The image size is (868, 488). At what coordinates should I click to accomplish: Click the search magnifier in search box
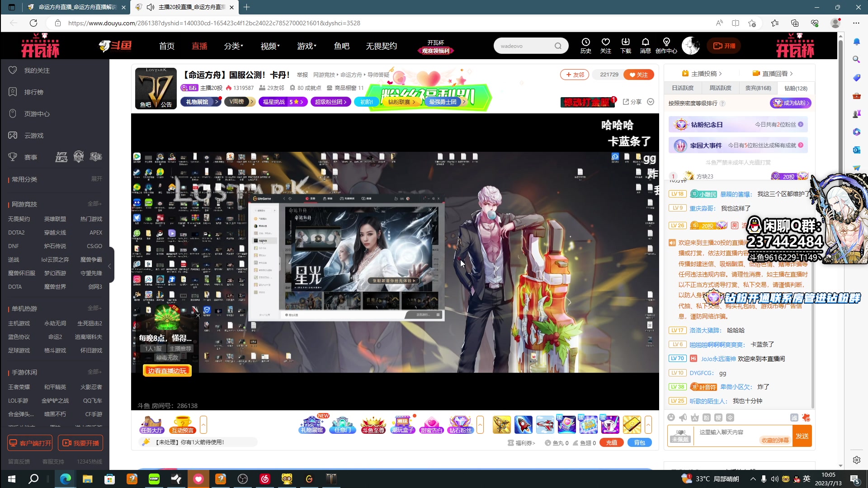(558, 46)
